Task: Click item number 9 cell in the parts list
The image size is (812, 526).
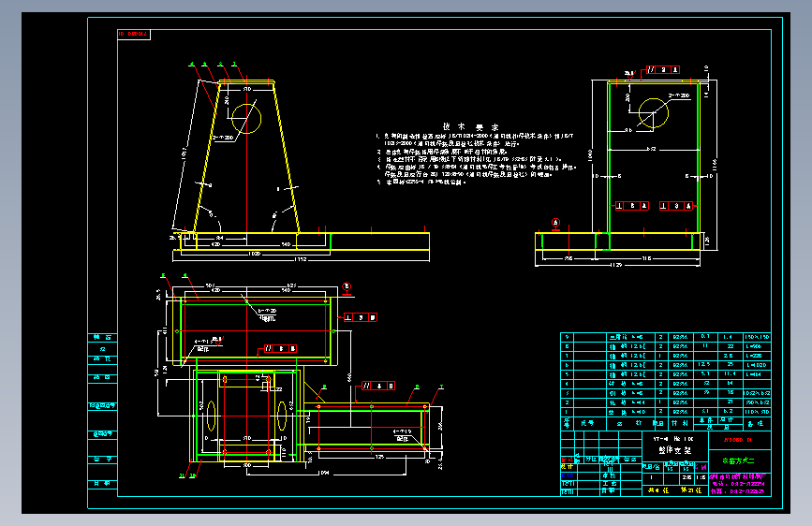Action: [567, 337]
